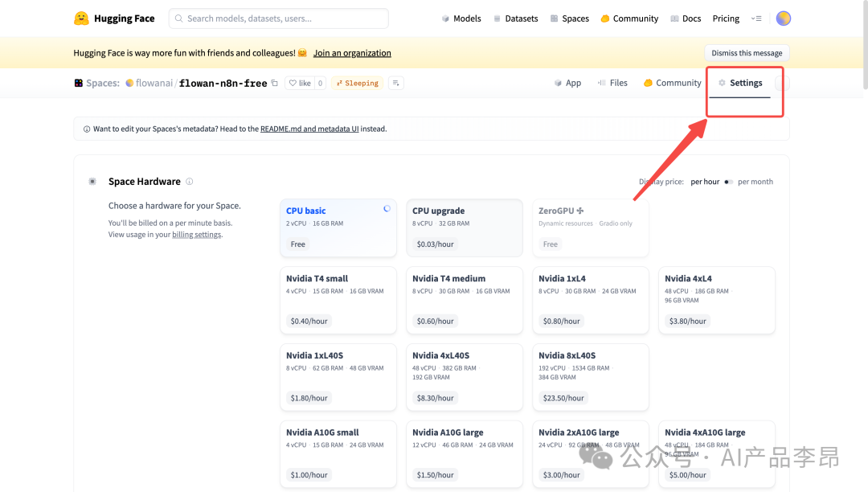Viewport: 868px width, 492px height.
Task: Expand the additional navigation menu icon
Action: tap(756, 18)
